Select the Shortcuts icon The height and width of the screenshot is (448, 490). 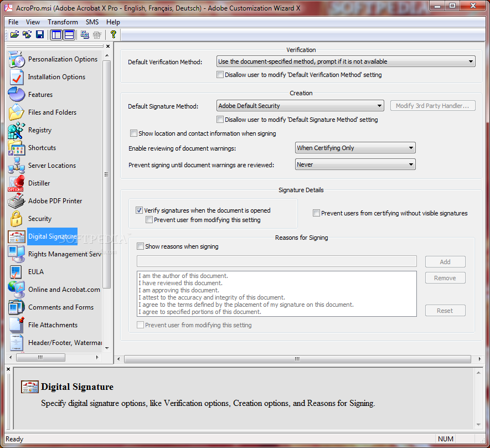(x=17, y=147)
